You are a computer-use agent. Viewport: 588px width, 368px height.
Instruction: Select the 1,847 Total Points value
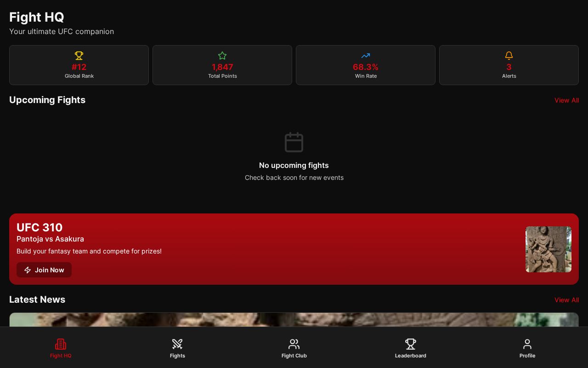(x=222, y=67)
